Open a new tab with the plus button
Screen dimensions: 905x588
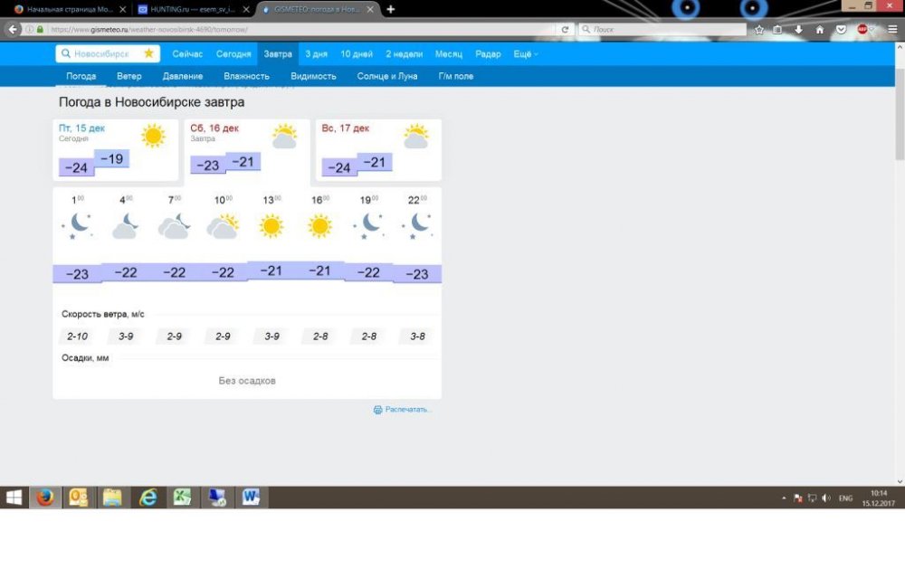(391, 9)
